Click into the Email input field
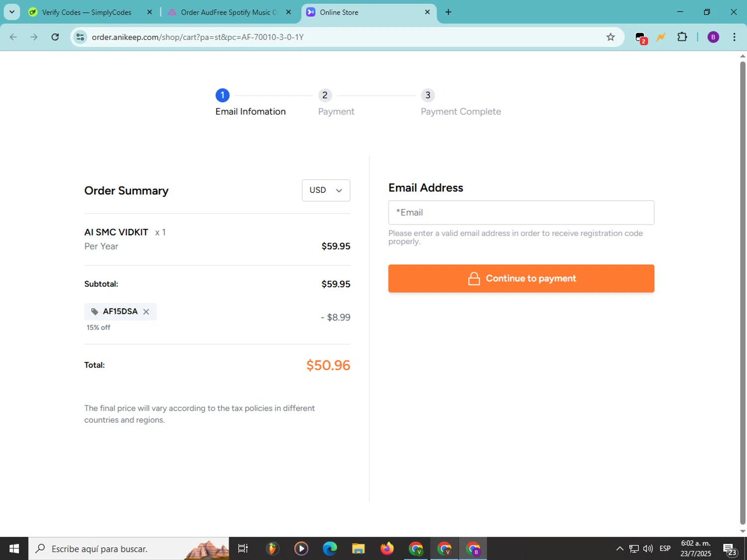The image size is (747, 560). tap(521, 213)
